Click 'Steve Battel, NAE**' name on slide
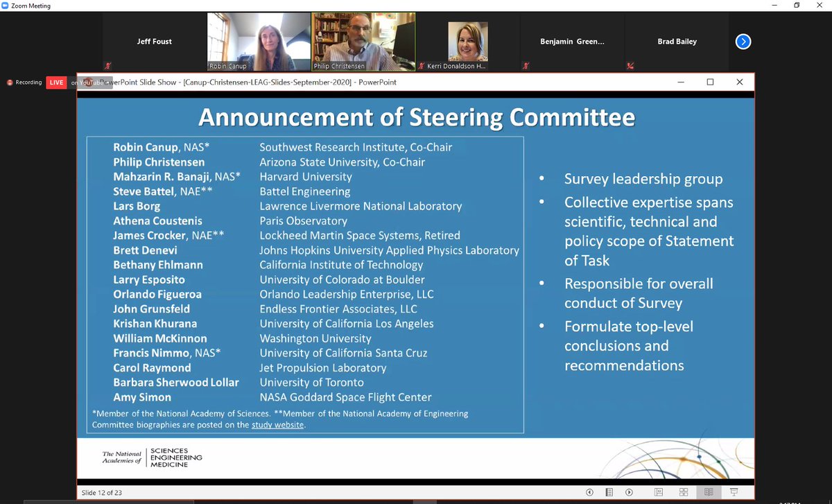 (x=163, y=191)
